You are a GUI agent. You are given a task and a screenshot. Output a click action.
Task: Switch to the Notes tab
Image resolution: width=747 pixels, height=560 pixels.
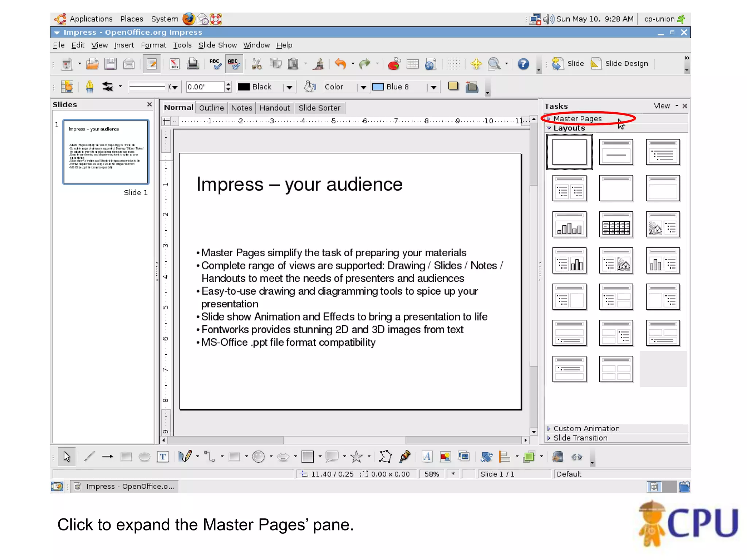[x=241, y=108]
